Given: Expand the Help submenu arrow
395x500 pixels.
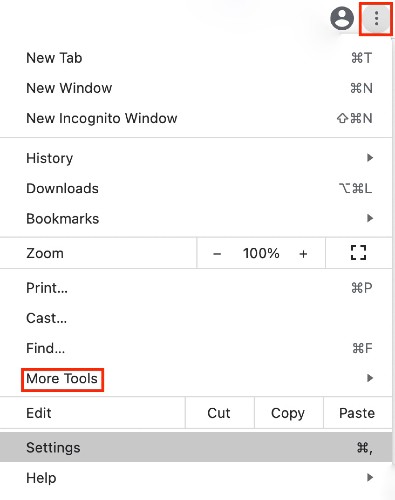Looking at the screenshot, I should point(370,477).
